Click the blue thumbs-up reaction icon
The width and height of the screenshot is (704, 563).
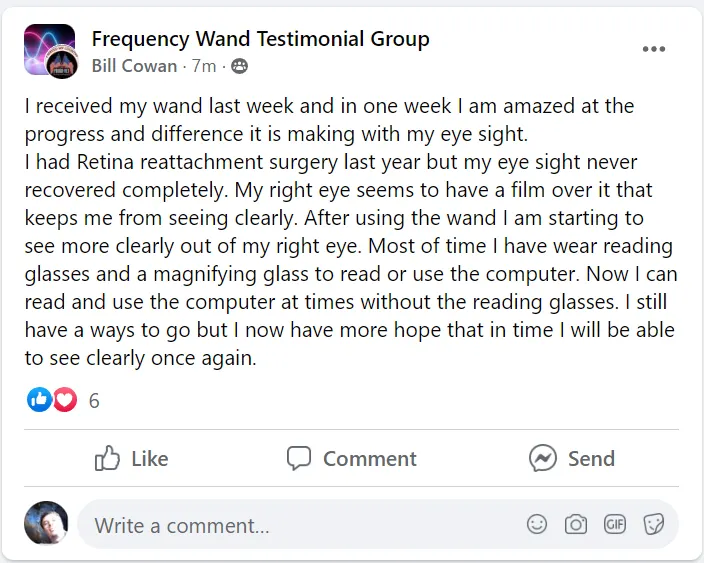coord(39,401)
